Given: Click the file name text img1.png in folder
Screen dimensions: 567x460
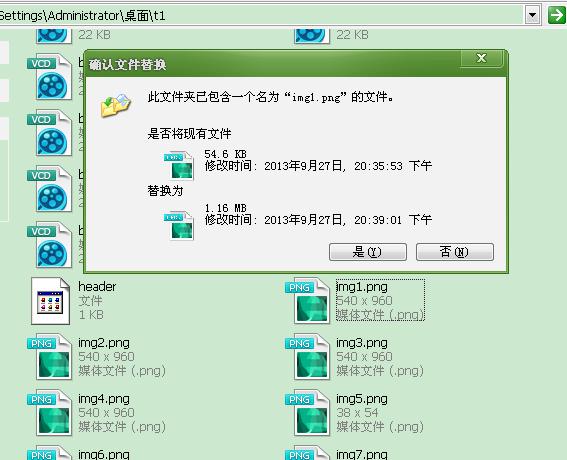Looking at the screenshot, I should pos(362,287).
